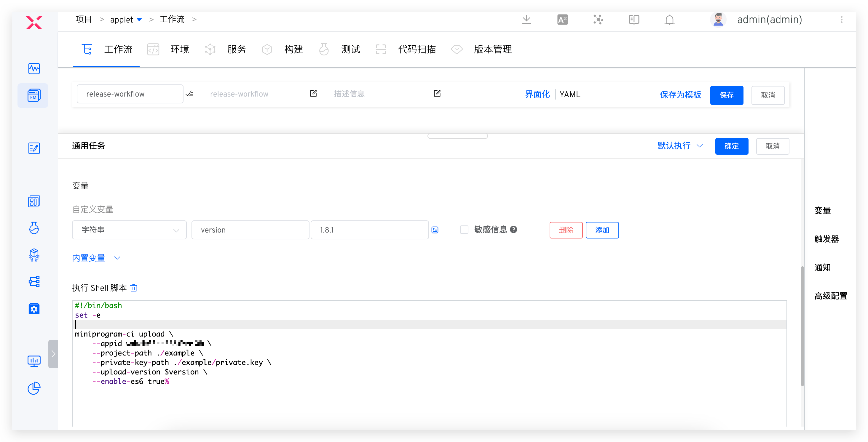The width and height of the screenshot is (868, 442).
Task: Open the 字符串 type dropdown
Action: (129, 230)
